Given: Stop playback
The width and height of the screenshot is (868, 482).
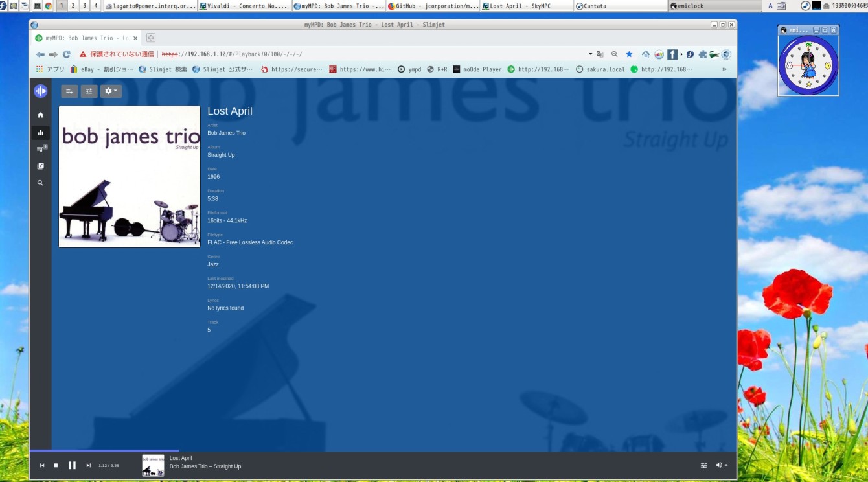Looking at the screenshot, I should click(x=56, y=465).
